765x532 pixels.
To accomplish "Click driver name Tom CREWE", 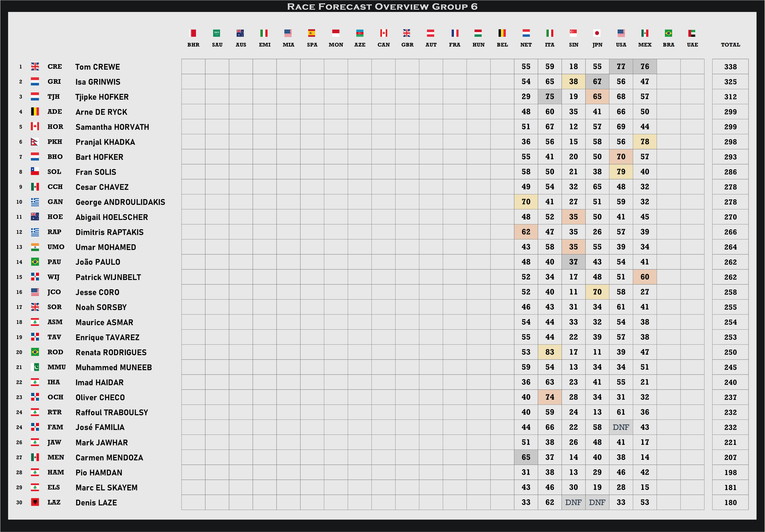I will point(98,67).
